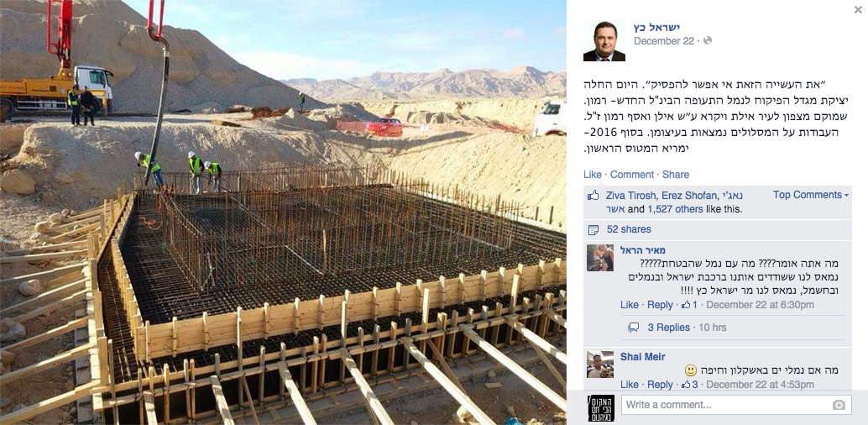Click the like count on מאיר הראל's comment
The width and height of the screenshot is (868, 425).
690,305
